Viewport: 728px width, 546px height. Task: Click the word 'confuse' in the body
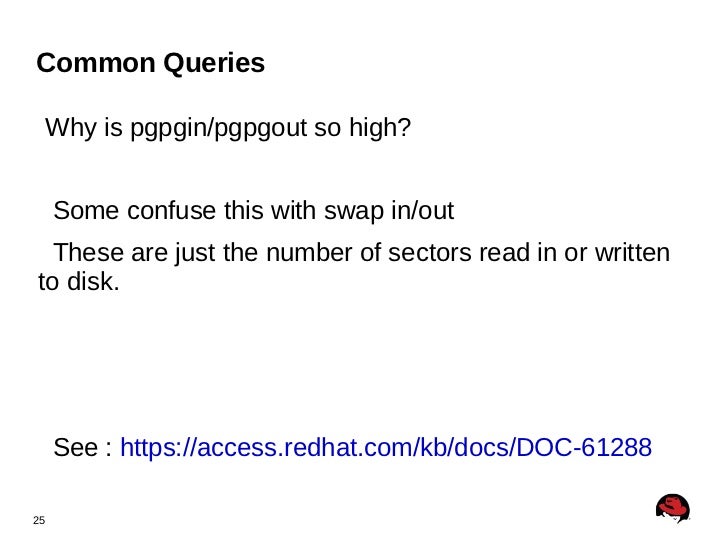tap(171, 211)
